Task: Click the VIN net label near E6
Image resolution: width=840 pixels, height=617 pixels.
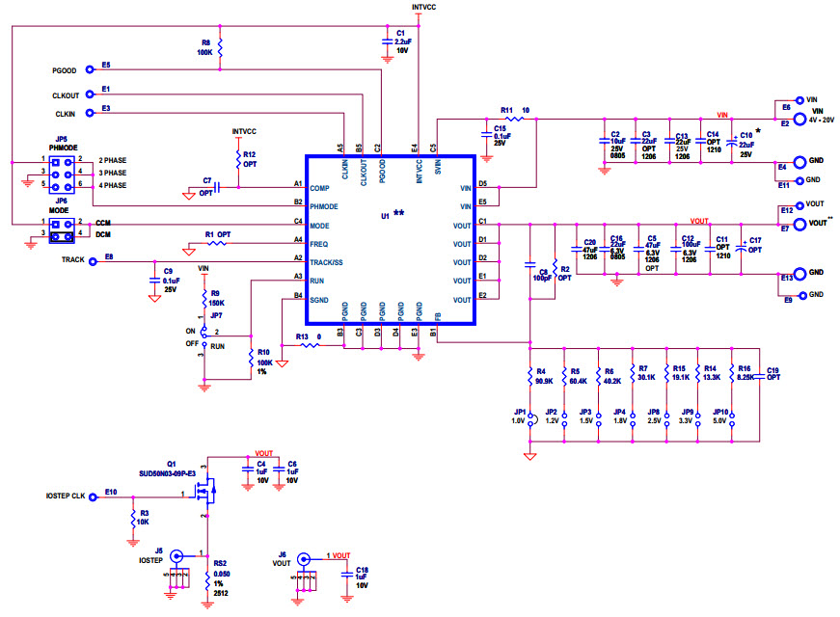Action: [x=811, y=97]
